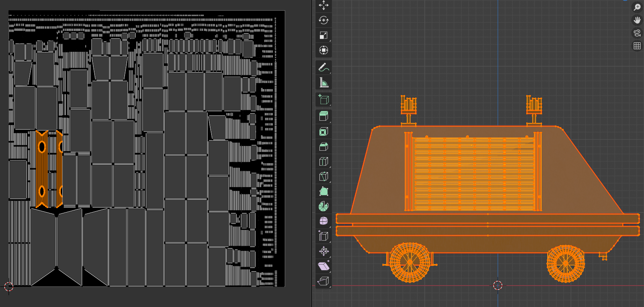Image resolution: width=644 pixels, height=307 pixels.
Task: Click the left rooftop antenna on the model
Action: click(408, 110)
